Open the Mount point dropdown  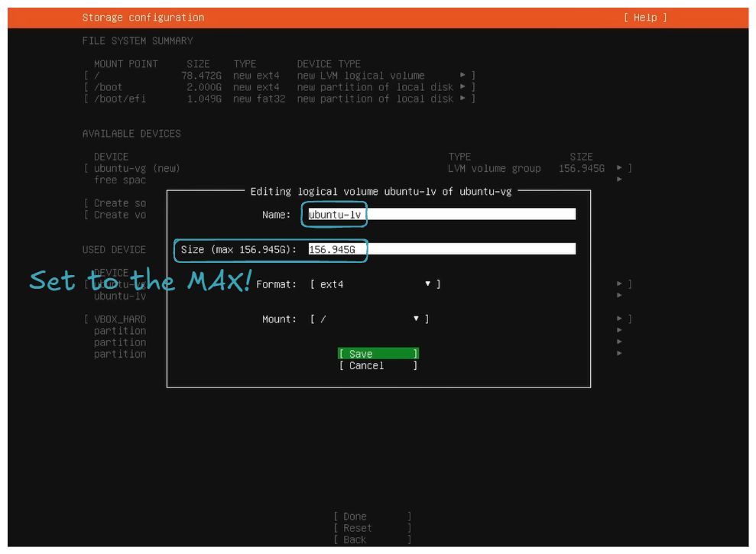[x=368, y=319]
